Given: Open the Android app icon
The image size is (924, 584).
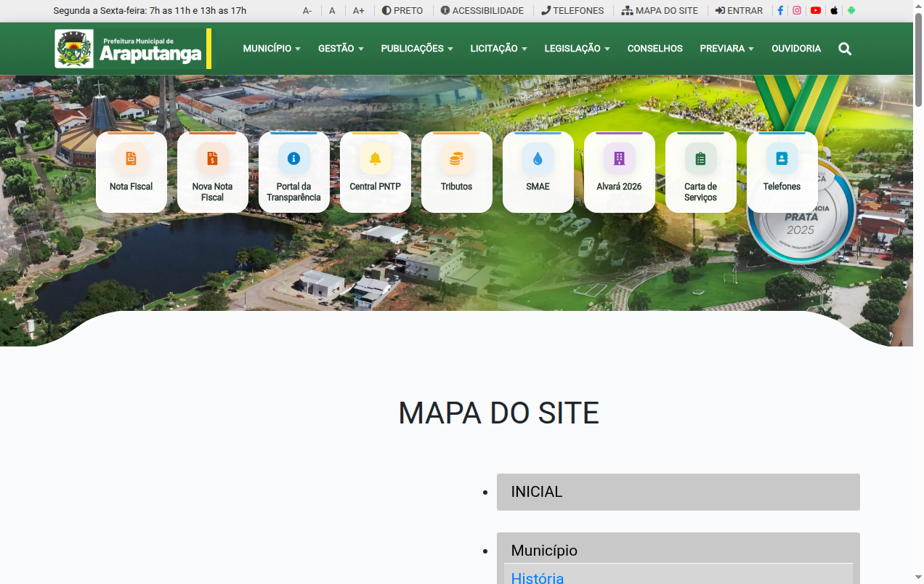Looking at the screenshot, I should (851, 11).
